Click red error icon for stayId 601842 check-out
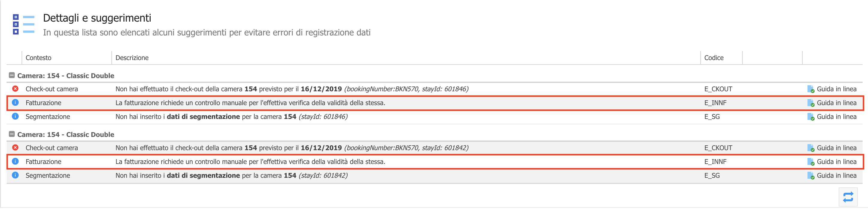The height and width of the screenshot is (209, 868). click(15, 147)
